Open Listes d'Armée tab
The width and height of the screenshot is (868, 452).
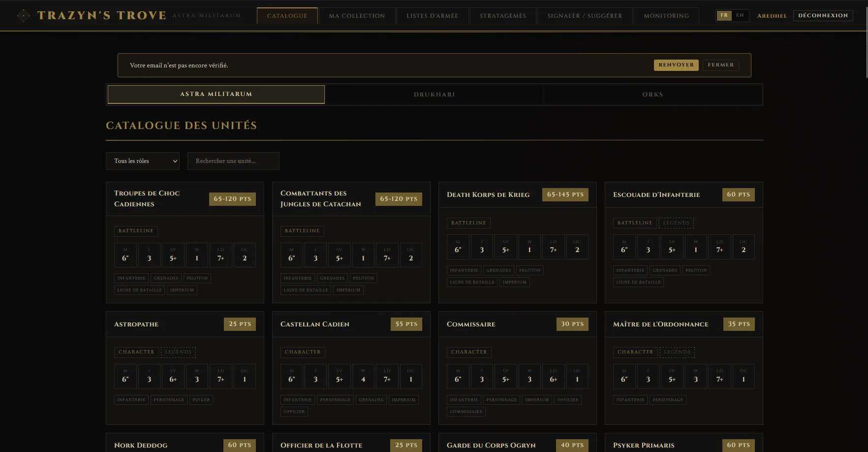433,16
